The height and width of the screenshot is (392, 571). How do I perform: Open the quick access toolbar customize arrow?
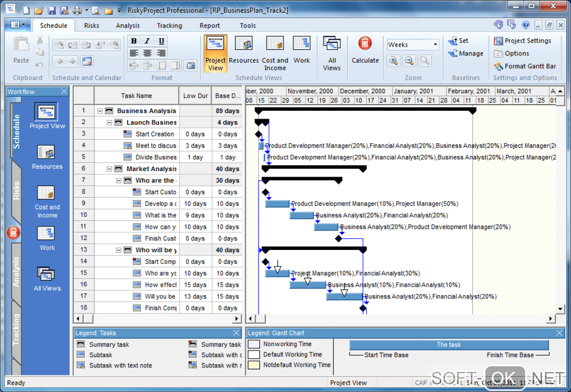click(x=119, y=11)
